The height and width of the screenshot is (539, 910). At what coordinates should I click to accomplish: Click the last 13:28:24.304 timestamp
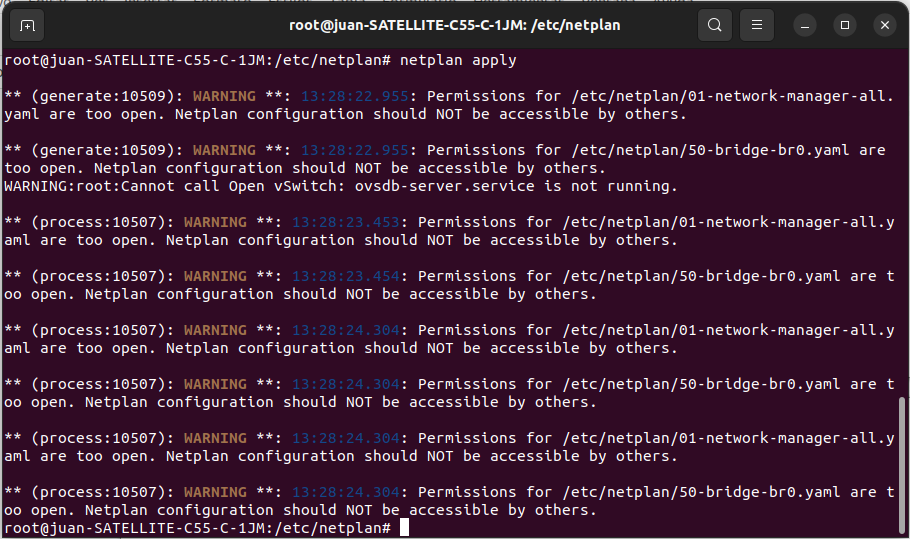[x=346, y=492]
